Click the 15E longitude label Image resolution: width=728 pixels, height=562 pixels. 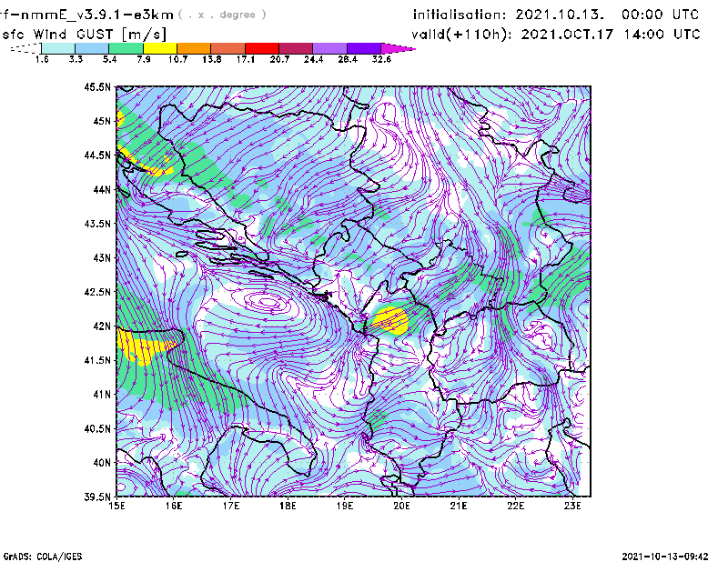point(116,506)
